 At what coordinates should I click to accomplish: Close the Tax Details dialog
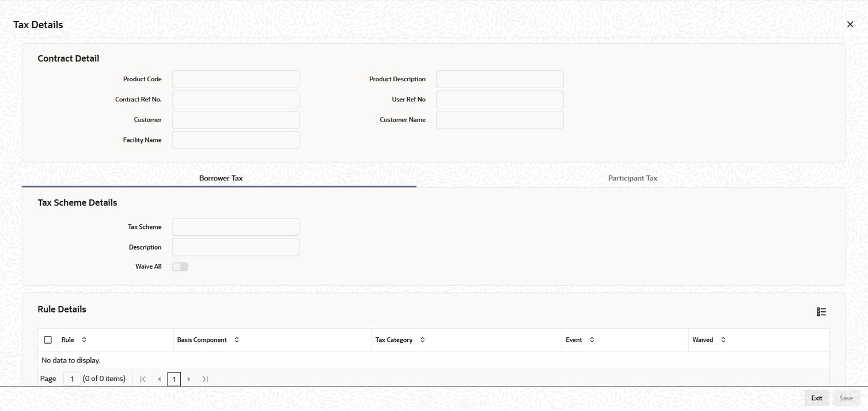[x=850, y=24]
